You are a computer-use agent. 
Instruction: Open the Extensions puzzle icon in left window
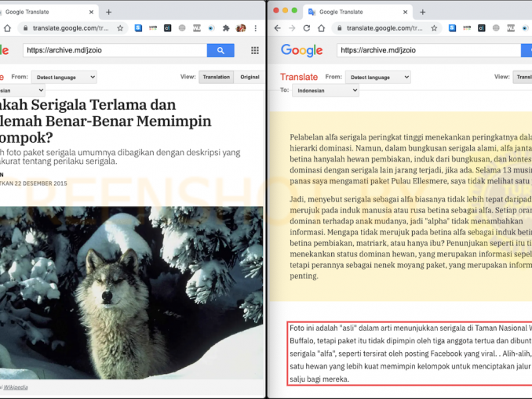coord(226,28)
